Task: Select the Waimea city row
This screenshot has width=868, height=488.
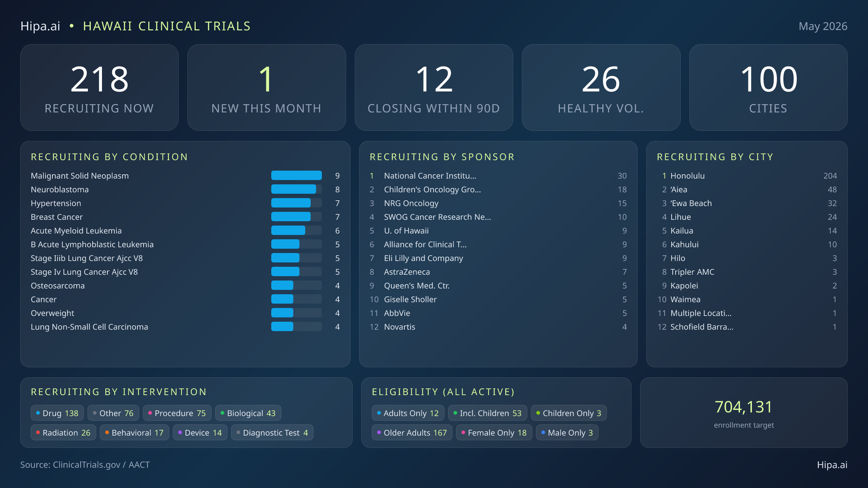Action: (747, 299)
